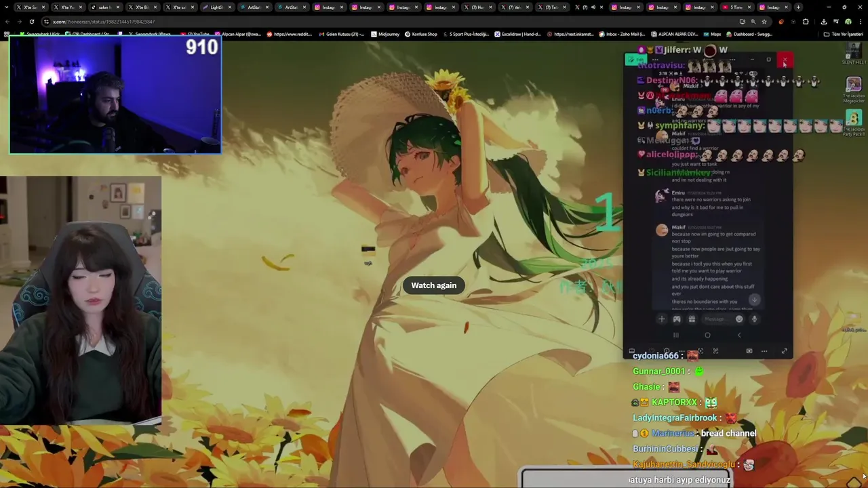Open the Konfuse Shop bookmark

click(x=421, y=34)
